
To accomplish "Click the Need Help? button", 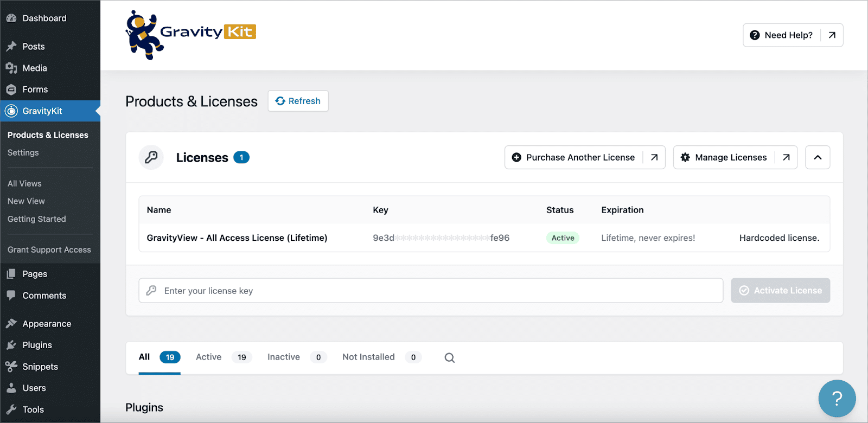I will 793,35.
